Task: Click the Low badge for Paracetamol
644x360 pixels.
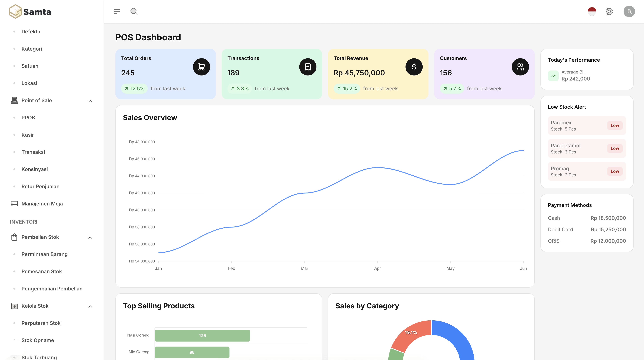Action: pos(615,148)
